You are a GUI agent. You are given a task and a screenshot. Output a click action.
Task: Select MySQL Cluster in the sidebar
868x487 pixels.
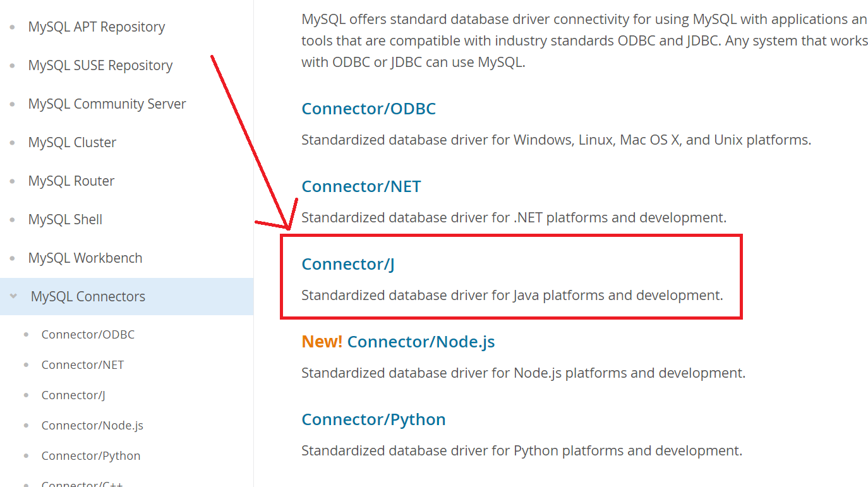pos(71,142)
